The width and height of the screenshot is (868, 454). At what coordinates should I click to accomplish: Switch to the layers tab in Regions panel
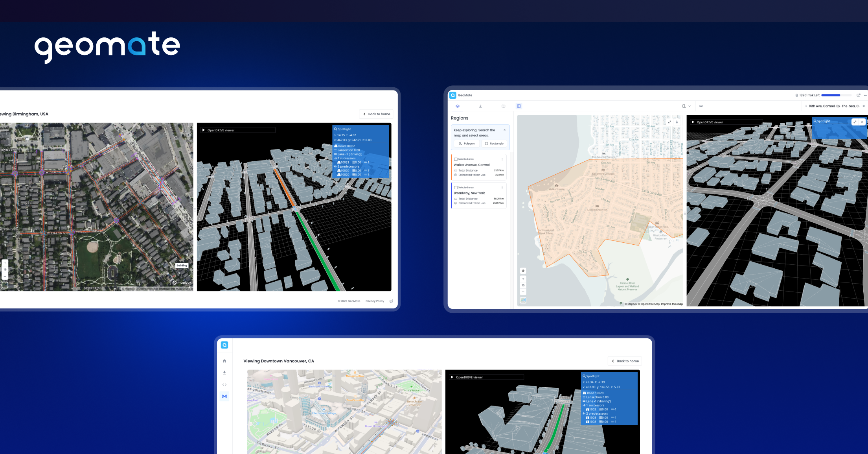pos(458,106)
